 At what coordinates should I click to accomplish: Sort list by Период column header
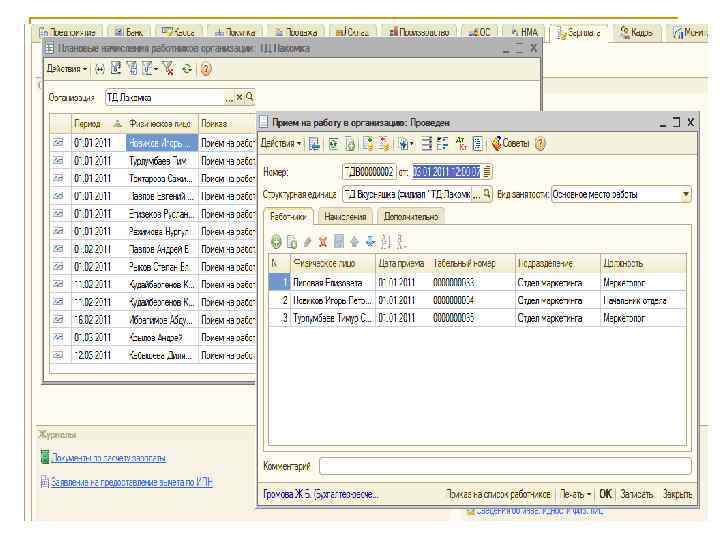98,124
